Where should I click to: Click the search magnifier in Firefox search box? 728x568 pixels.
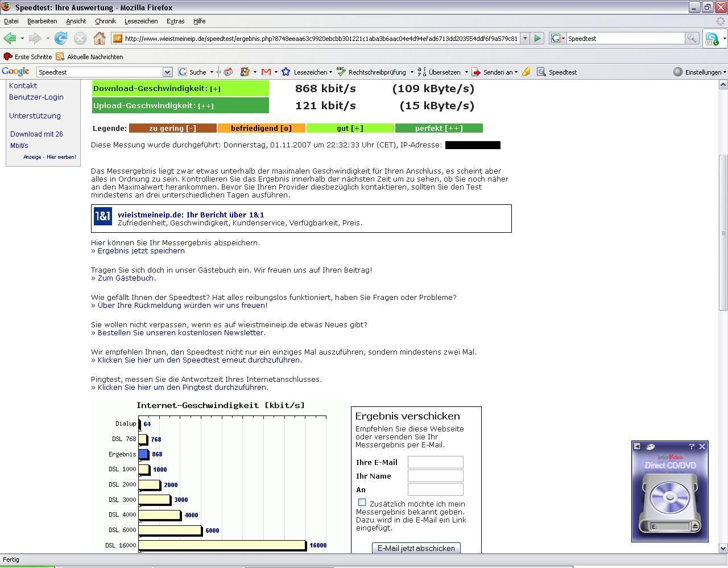tap(692, 38)
